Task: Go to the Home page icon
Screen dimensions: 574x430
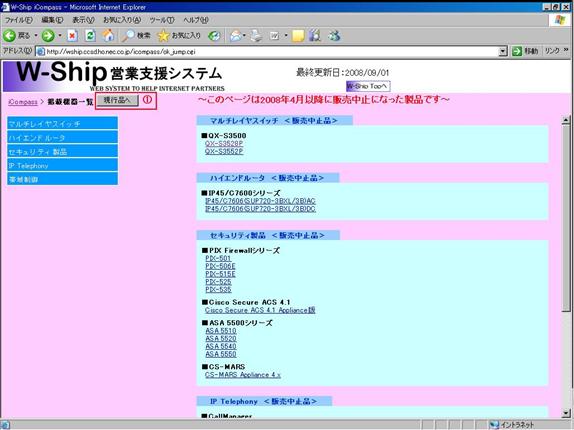Action: tap(108, 35)
